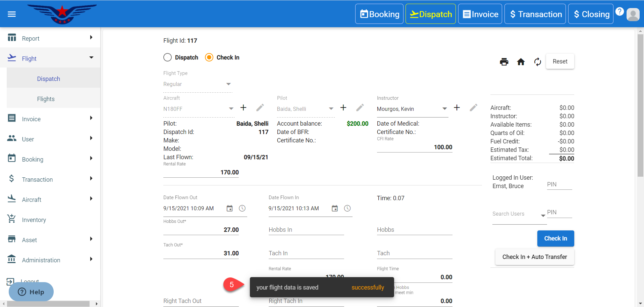
Task: Select the Check In radio button
Action: 209,57
